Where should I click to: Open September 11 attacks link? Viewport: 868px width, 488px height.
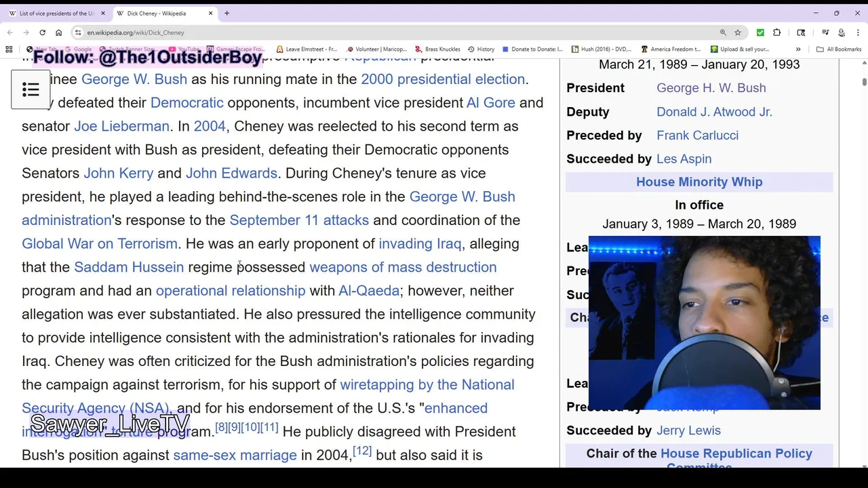(299, 220)
